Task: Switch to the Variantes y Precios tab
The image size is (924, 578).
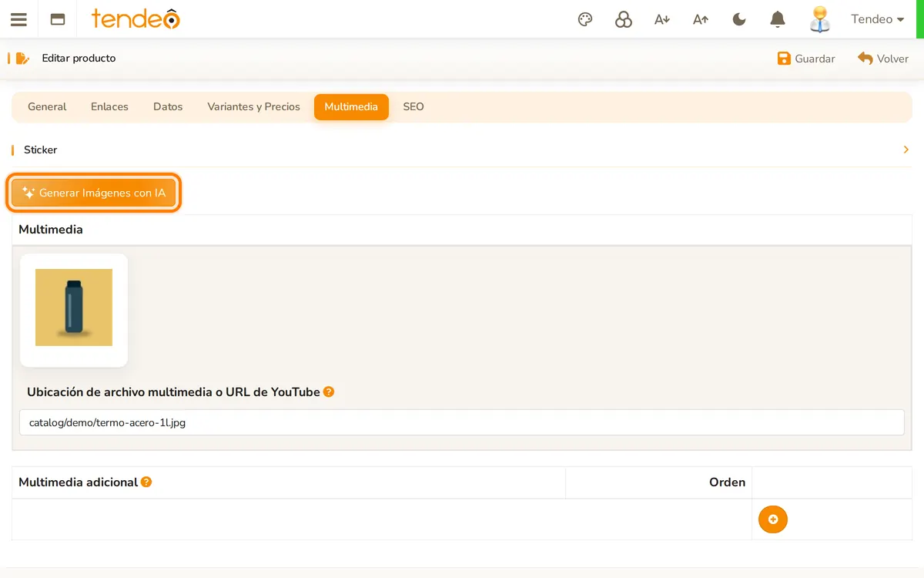Action: (253, 106)
